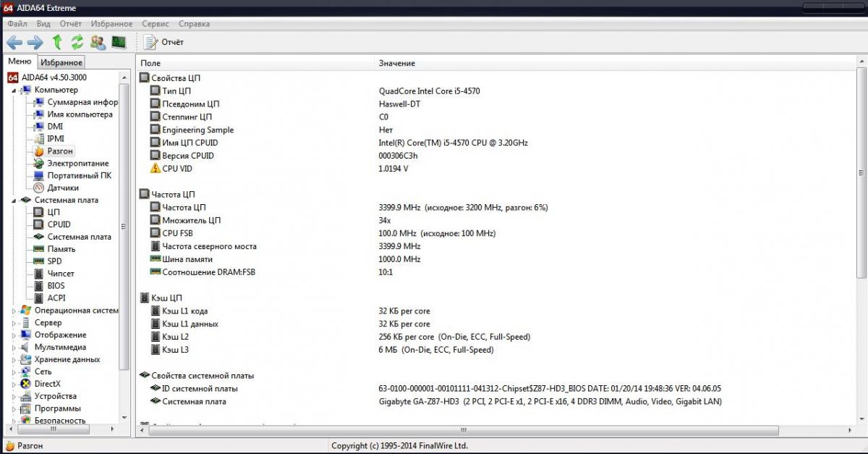Click the Forward navigation arrow icon
Screen dimensions: 868x454
pos(35,42)
